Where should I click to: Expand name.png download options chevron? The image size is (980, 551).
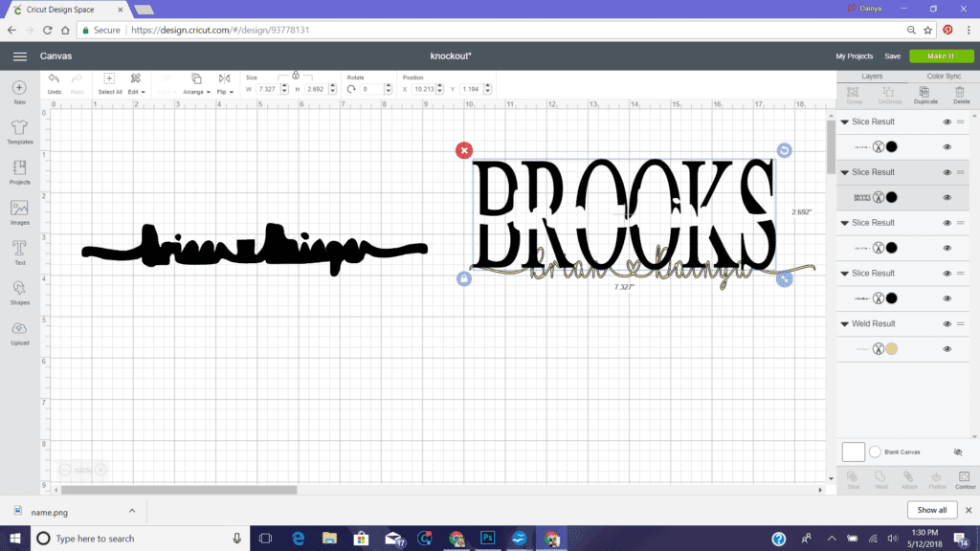tap(132, 511)
